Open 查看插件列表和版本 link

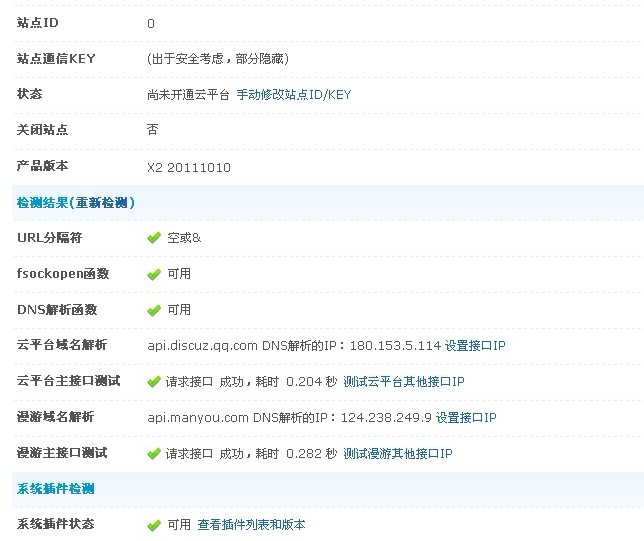pyautogui.click(x=251, y=525)
